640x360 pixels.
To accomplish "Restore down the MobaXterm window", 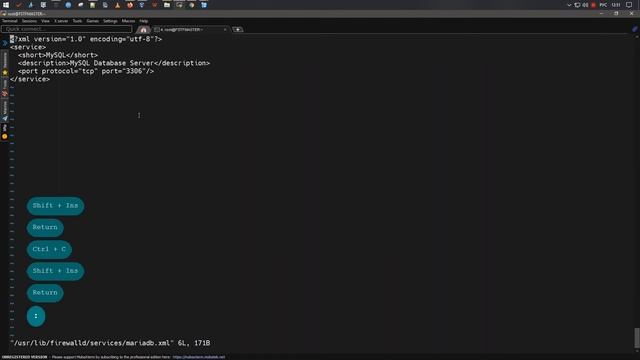I will [616, 13].
